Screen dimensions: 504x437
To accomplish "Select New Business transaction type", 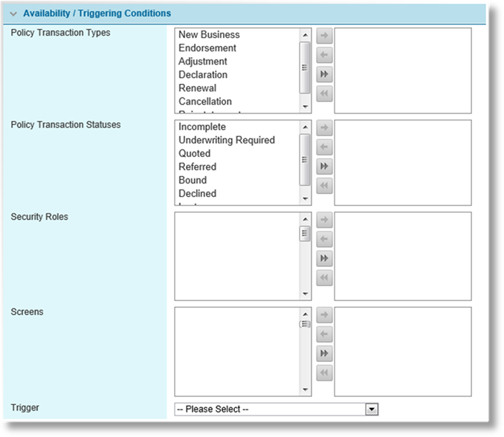I will (x=209, y=35).
